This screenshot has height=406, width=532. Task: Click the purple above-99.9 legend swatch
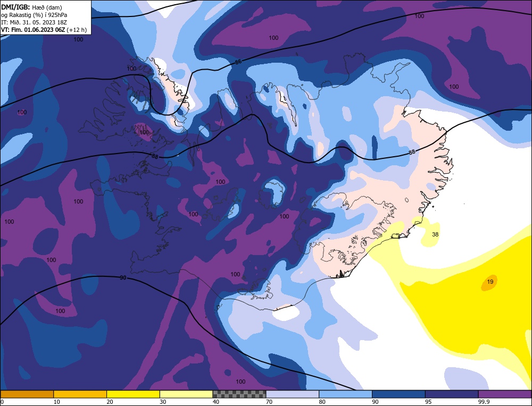click(505, 394)
